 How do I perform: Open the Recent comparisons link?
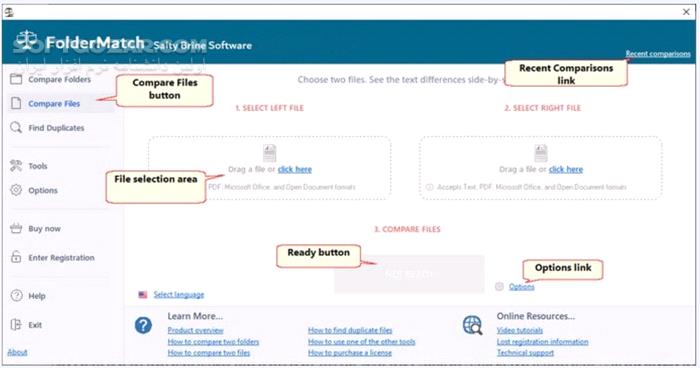coord(658,54)
